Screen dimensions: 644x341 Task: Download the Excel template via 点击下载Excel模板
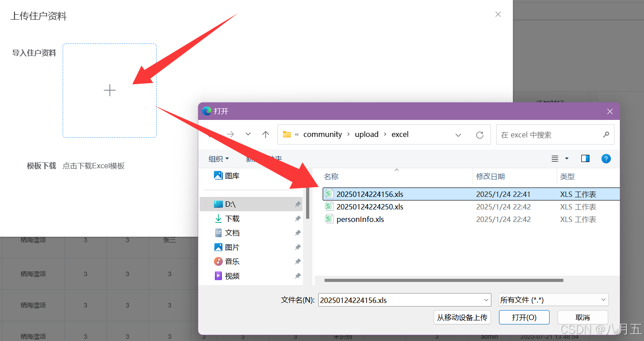coord(94,166)
